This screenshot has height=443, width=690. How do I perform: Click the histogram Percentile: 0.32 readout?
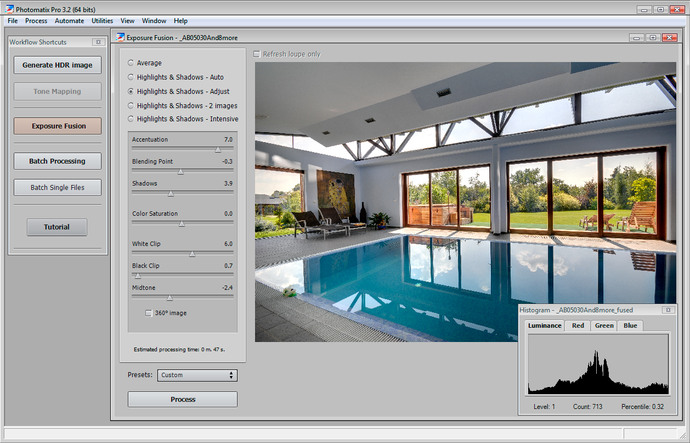coord(642,407)
